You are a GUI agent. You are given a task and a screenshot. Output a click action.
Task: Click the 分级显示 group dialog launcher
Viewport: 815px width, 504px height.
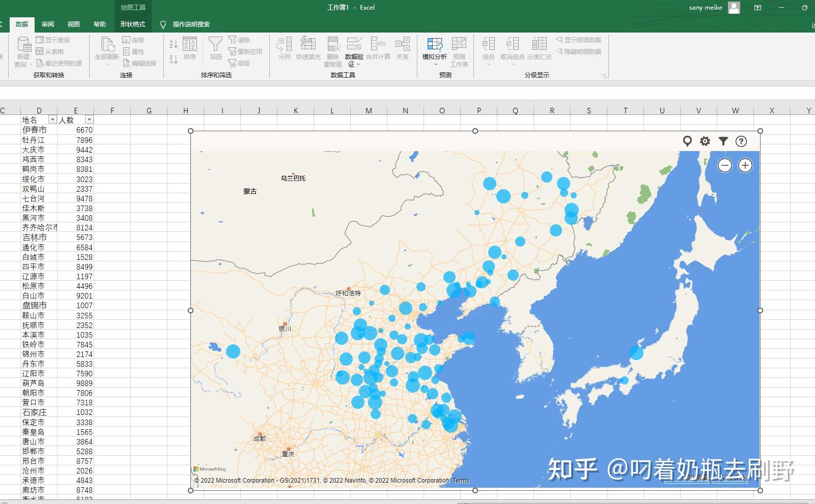coord(604,75)
